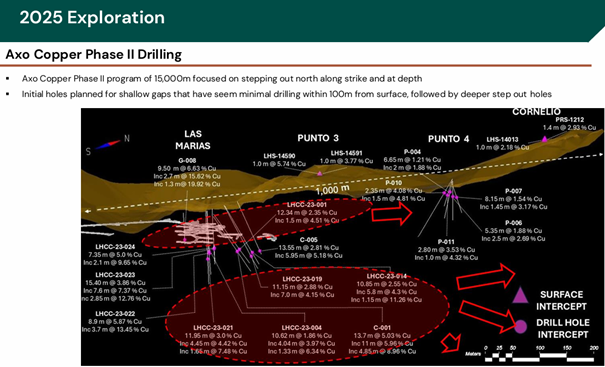Click the purple triangle Surface Intercept legend icon
This screenshot has height=367, width=605.
pos(520,295)
